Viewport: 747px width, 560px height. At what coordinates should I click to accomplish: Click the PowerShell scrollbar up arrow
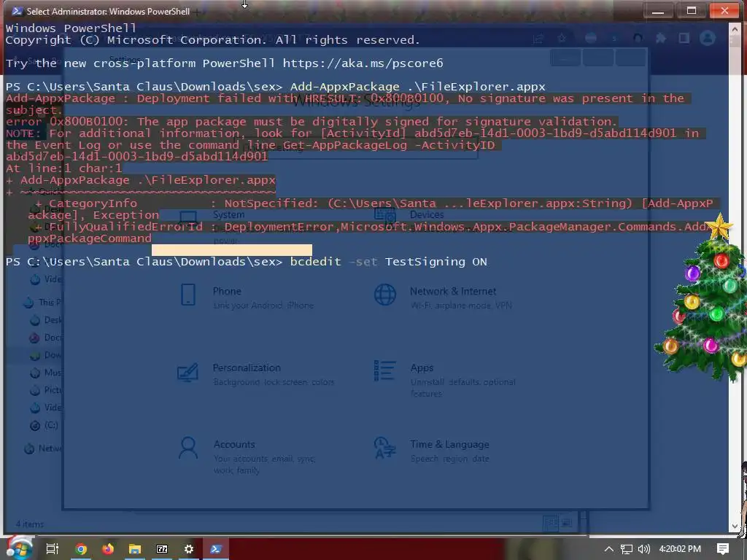click(x=734, y=28)
